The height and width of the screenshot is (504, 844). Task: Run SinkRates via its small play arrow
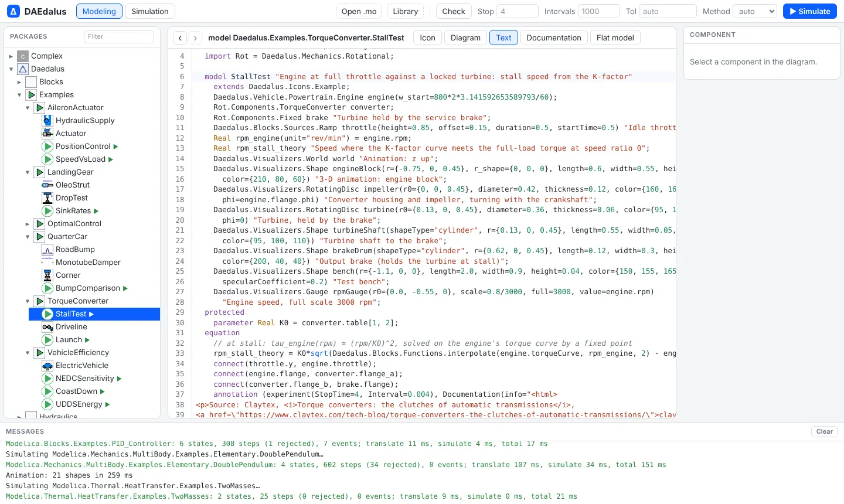[x=96, y=211]
